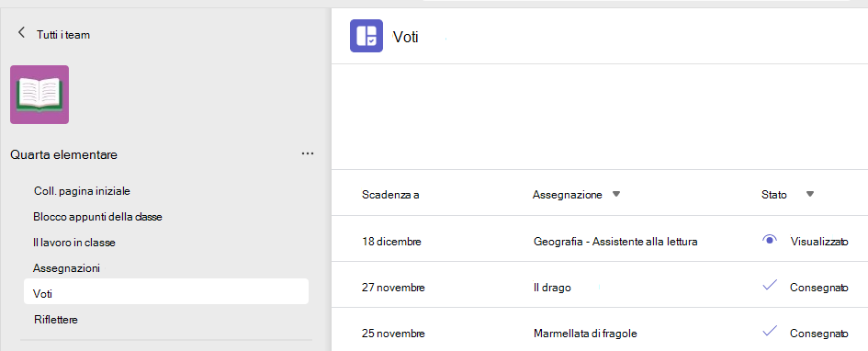Open the Il drago assignment
This screenshot has width=868, height=351.
tap(552, 288)
